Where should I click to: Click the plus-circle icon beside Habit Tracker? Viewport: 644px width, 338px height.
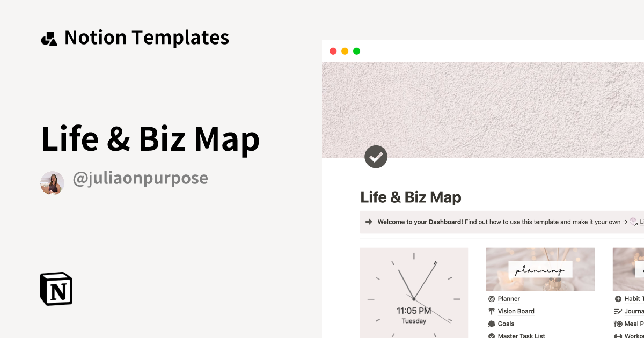point(617,299)
